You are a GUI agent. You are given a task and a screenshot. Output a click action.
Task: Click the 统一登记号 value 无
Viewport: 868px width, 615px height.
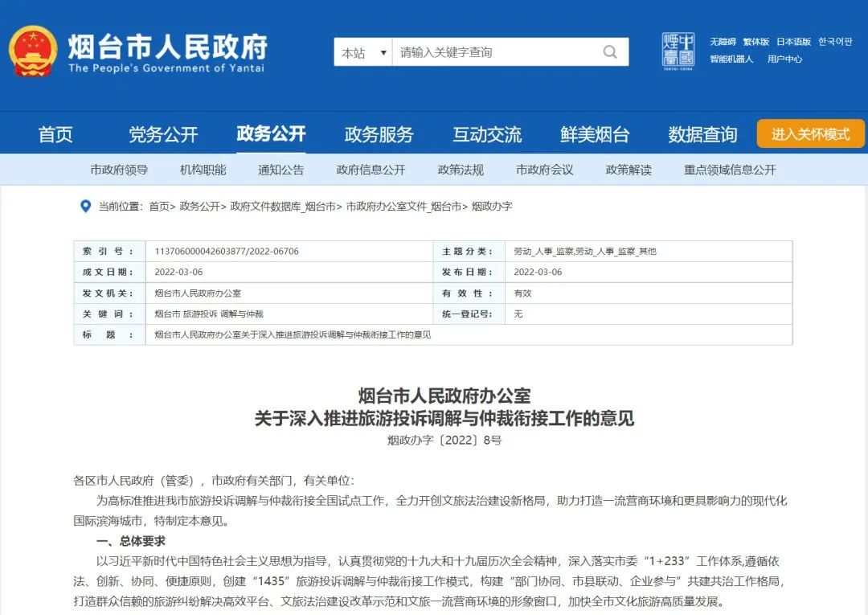[x=518, y=314]
